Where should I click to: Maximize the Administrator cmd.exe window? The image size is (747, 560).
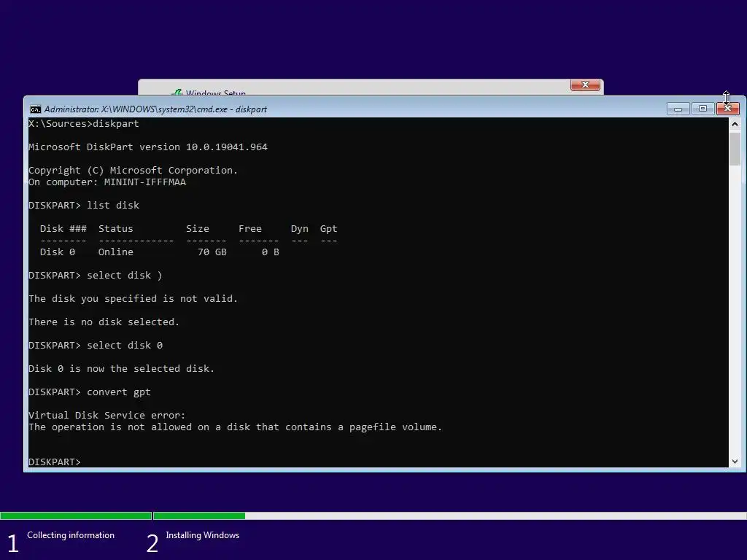[x=703, y=109]
